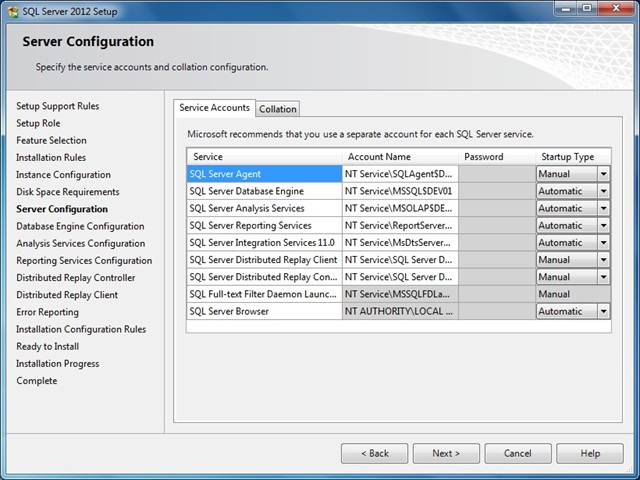Select SQL Server Integration Services 11.0 cell
This screenshot has width=640, height=480.
(264, 242)
